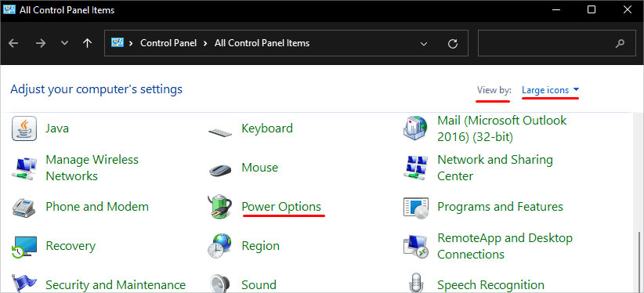Image resolution: width=644 pixels, height=293 pixels.
Task: Go forward with the right arrow
Action: click(x=40, y=43)
